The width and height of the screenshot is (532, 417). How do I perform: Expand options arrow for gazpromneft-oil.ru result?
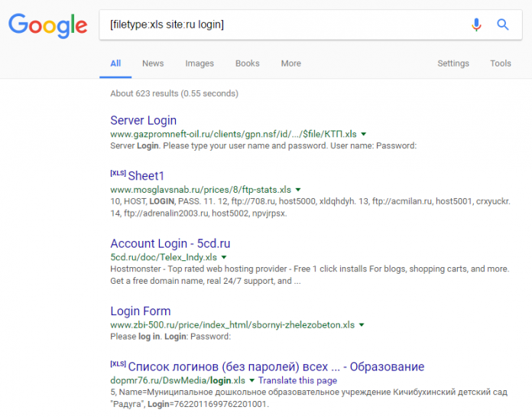point(364,134)
